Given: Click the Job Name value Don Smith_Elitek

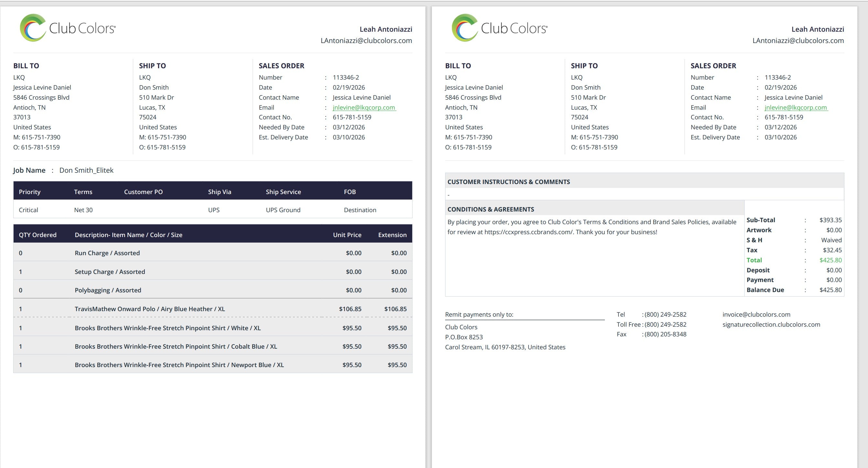Looking at the screenshot, I should (86, 170).
